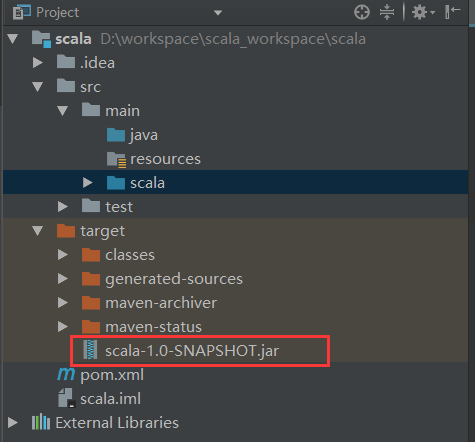The height and width of the screenshot is (442, 475).
Task: Collapse the target folder
Action: point(37,231)
